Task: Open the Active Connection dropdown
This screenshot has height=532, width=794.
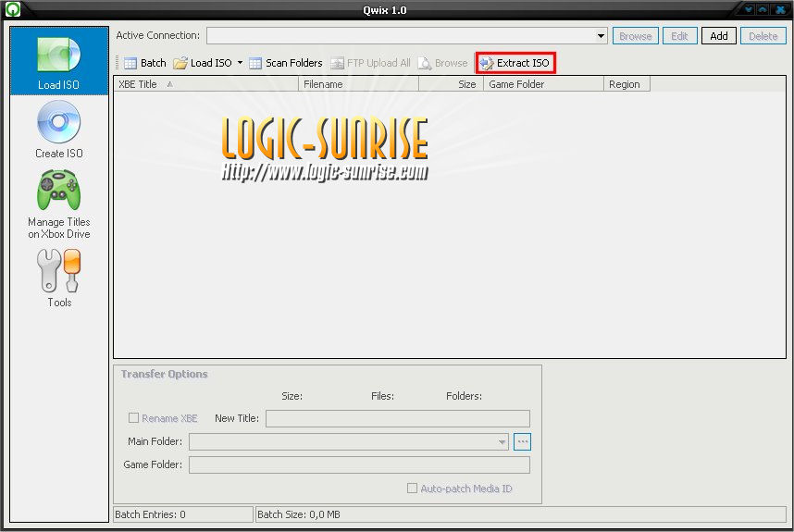Action: [x=601, y=36]
